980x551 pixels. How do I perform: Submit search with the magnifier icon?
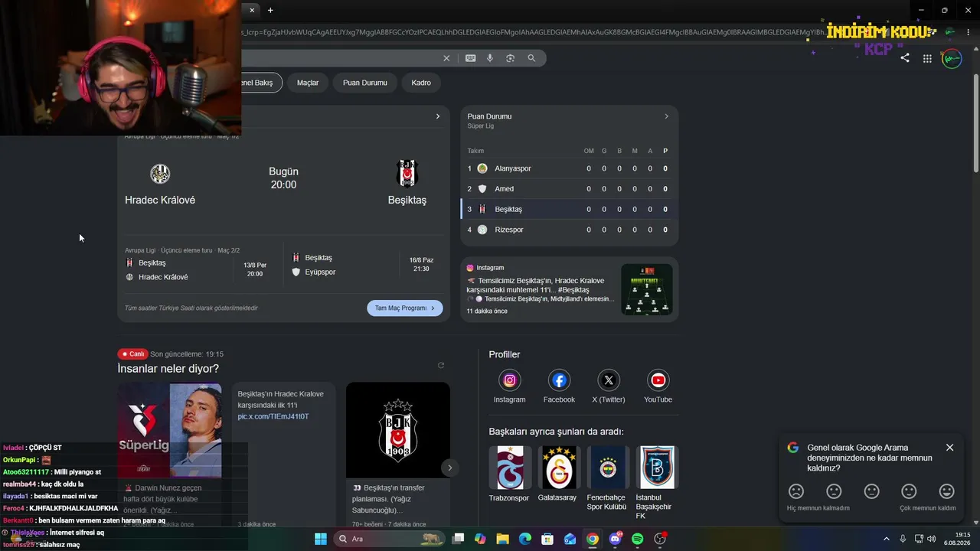coord(531,58)
